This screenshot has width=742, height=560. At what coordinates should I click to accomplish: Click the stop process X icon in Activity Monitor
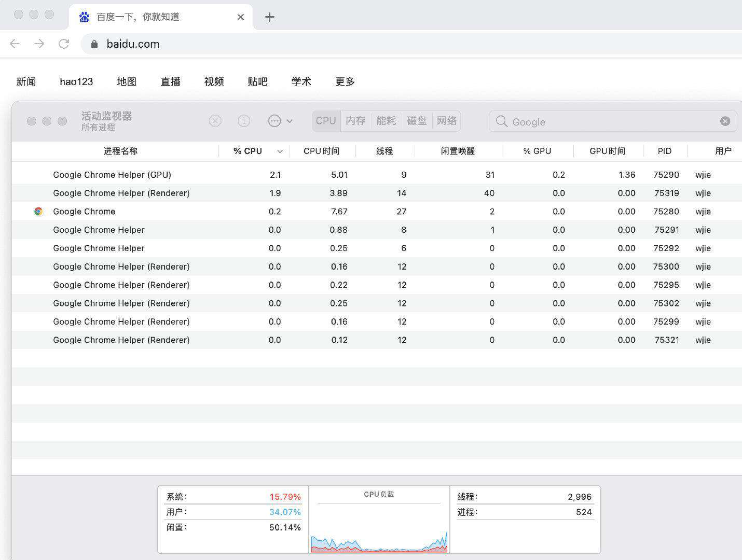coord(215,121)
